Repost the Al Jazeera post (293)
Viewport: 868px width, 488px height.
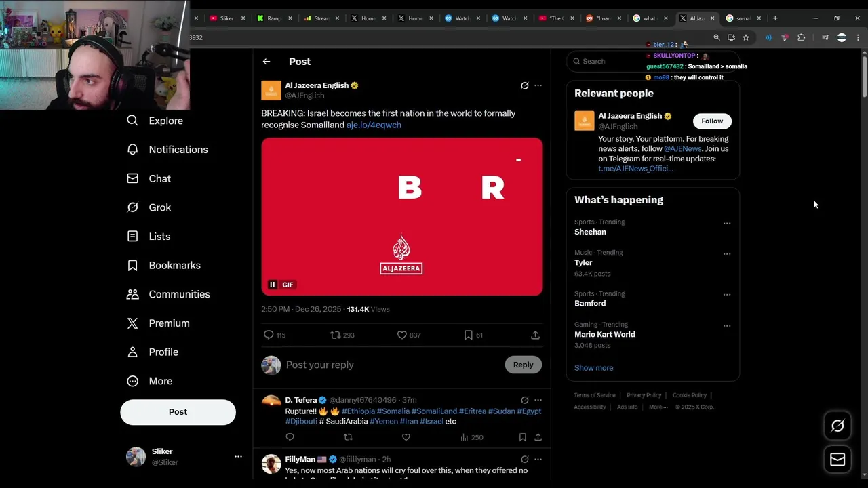tap(342, 335)
